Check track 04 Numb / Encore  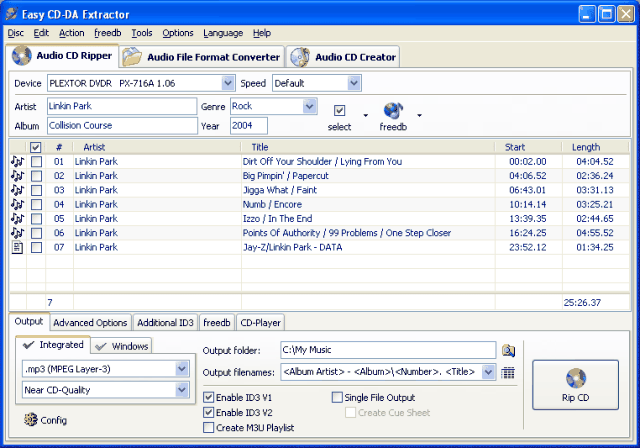(36, 204)
